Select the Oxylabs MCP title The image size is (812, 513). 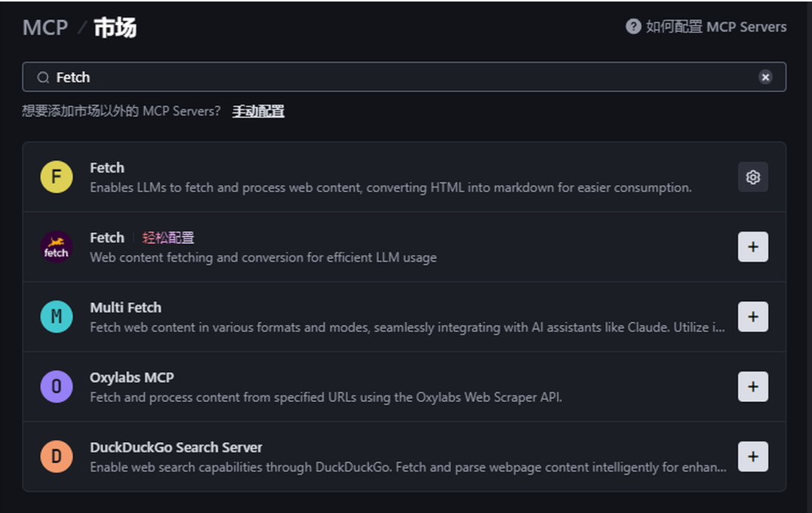[132, 377]
